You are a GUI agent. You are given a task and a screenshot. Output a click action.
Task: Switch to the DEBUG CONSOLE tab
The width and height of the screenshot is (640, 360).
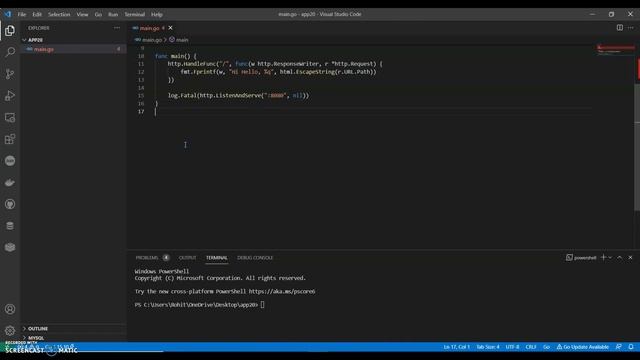click(255, 258)
